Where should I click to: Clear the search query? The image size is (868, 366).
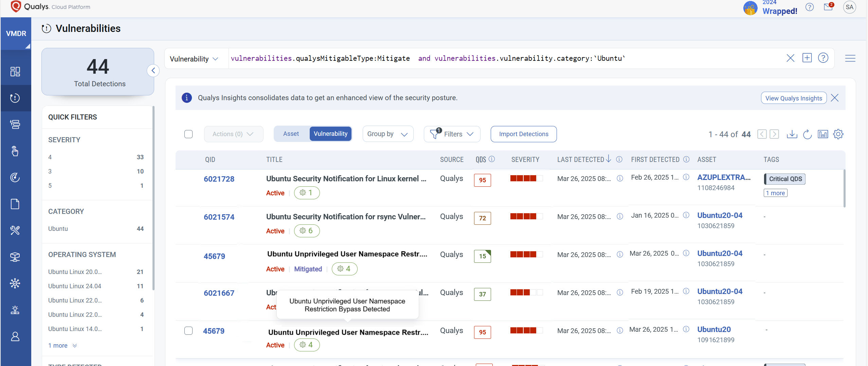tap(790, 58)
